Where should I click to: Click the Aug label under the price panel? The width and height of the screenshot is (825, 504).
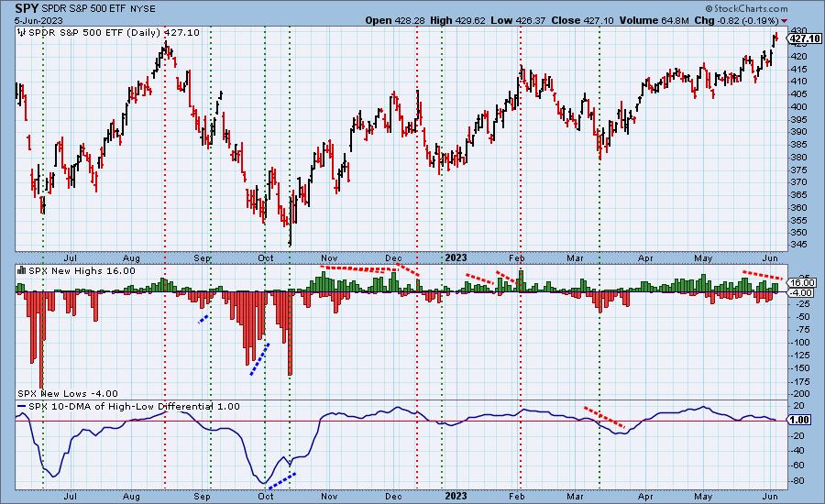[x=131, y=257]
